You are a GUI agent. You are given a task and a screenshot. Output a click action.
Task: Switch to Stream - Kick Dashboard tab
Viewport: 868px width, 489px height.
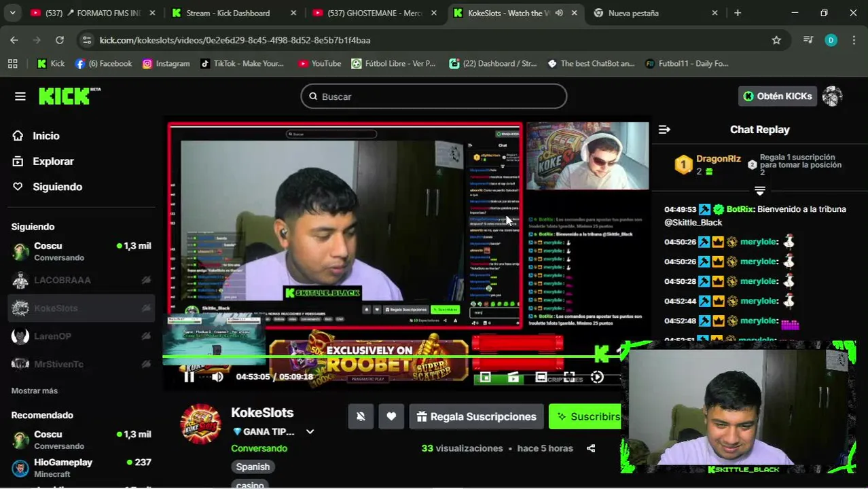click(233, 13)
